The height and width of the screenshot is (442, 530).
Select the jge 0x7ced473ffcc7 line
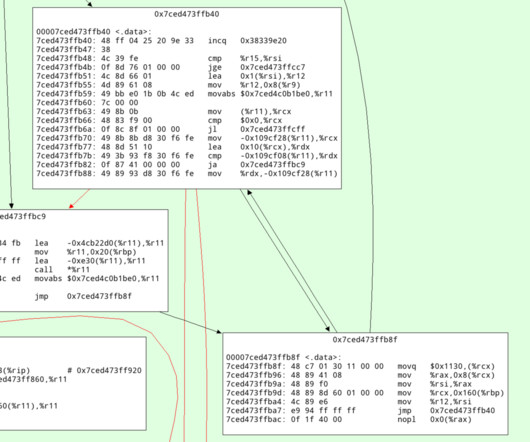171,67
